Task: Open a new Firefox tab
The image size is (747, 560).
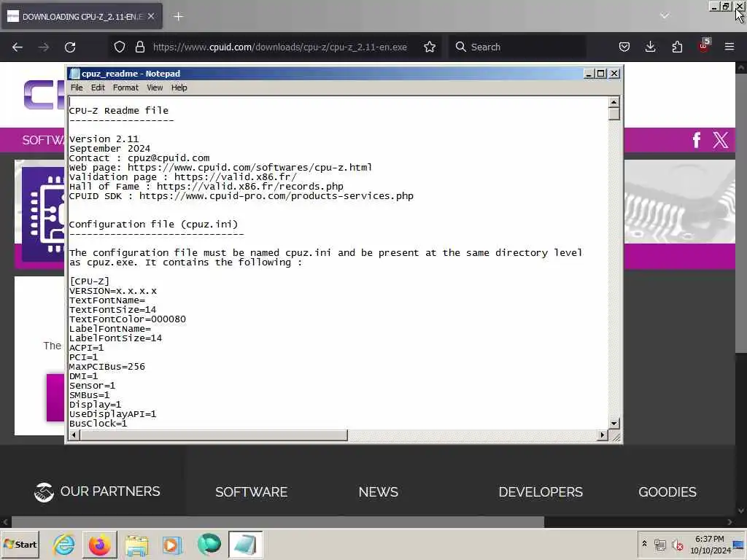Action: [178, 17]
